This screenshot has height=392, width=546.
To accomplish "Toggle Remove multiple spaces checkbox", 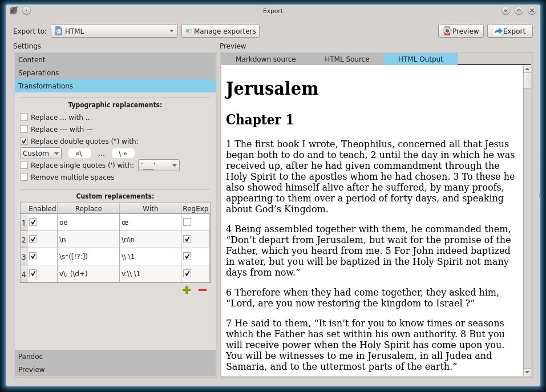I will click(x=24, y=177).
